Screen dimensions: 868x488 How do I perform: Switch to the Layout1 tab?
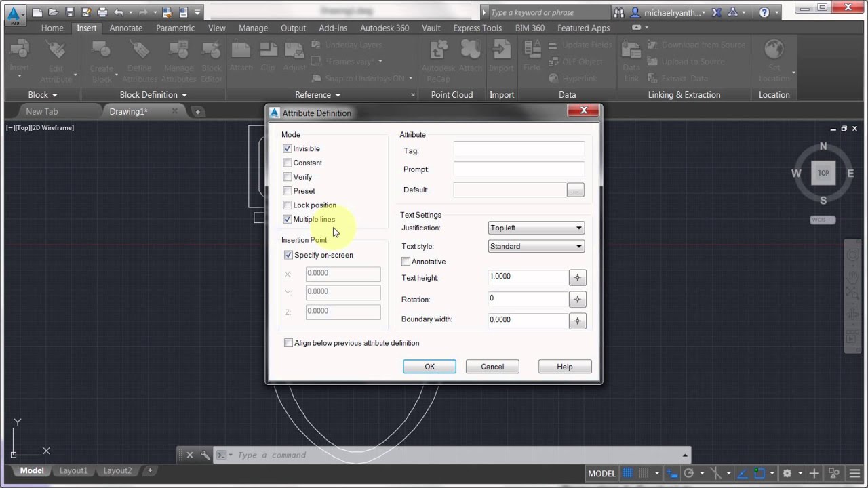(x=73, y=470)
